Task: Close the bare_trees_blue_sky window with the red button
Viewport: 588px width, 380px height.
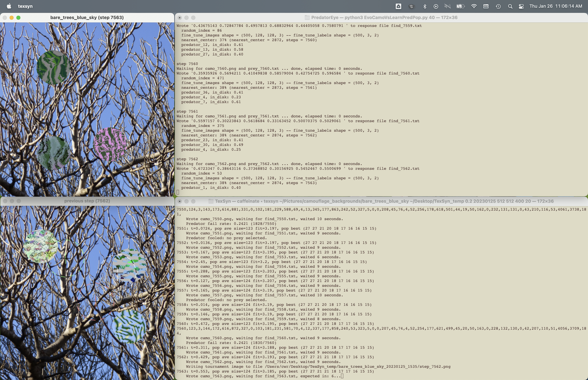Action: 5,17
